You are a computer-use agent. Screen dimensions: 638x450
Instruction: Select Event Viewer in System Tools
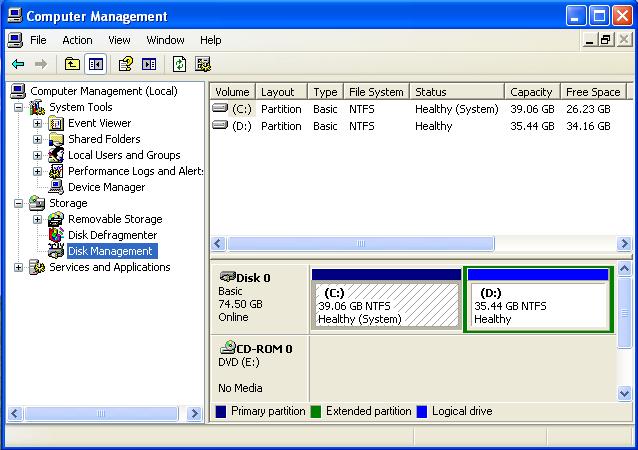click(x=99, y=123)
